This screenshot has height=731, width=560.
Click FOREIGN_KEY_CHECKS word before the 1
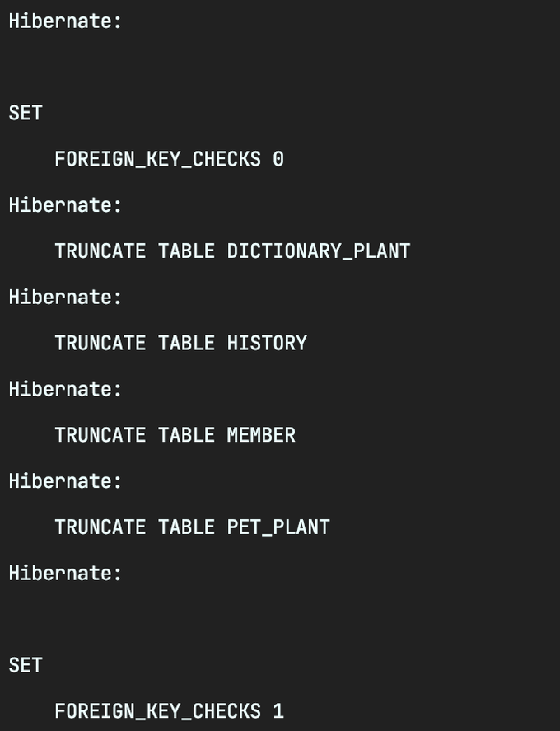pyautogui.click(x=157, y=711)
